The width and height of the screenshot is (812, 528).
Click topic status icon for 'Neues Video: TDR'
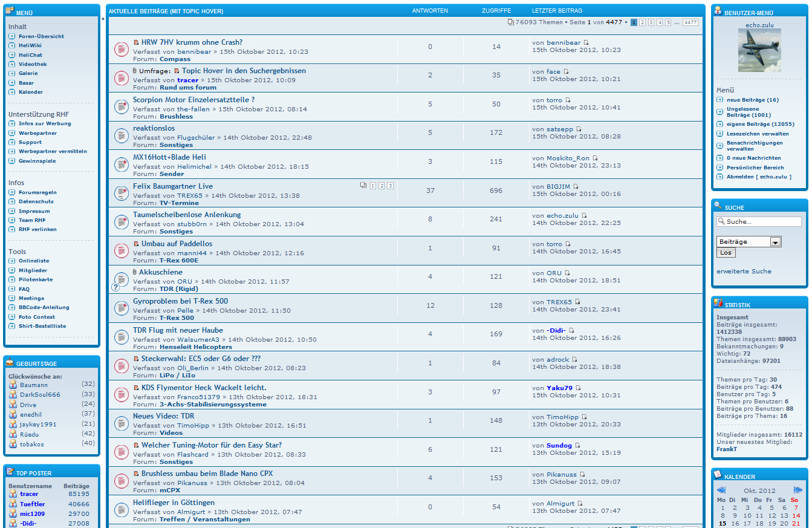tap(120, 424)
